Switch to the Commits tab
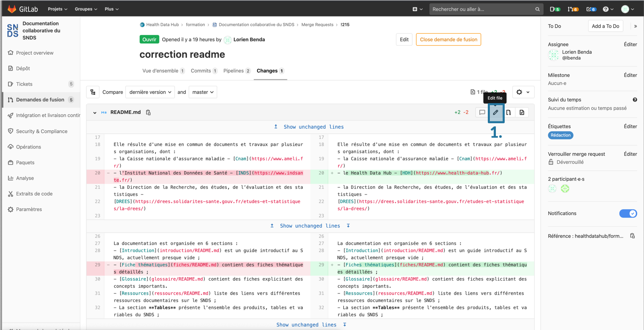644x330 pixels. [204, 71]
